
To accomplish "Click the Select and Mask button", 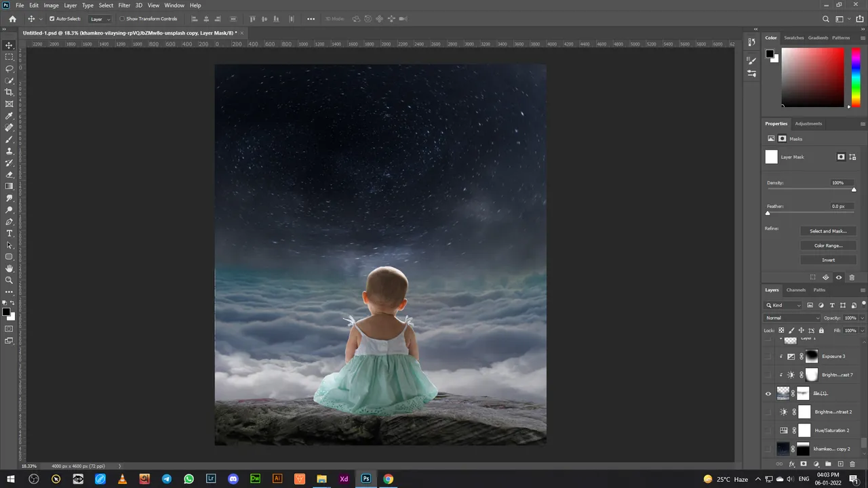I will pos(828,231).
